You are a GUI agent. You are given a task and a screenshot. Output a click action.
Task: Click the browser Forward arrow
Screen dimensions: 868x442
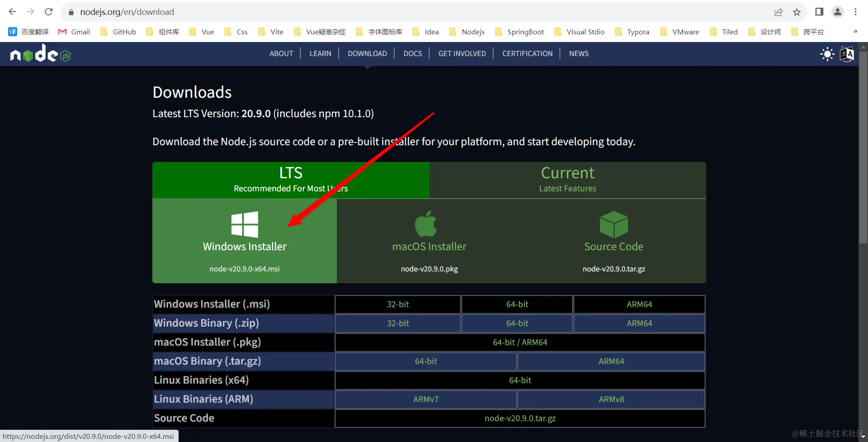pyautogui.click(x=31, y=12)
